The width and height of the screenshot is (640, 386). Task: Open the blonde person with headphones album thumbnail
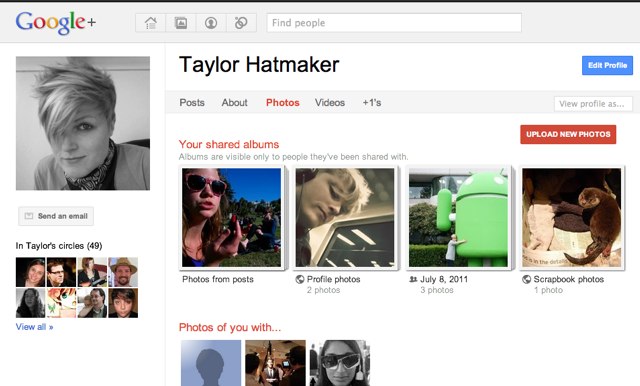pos(345,217)
